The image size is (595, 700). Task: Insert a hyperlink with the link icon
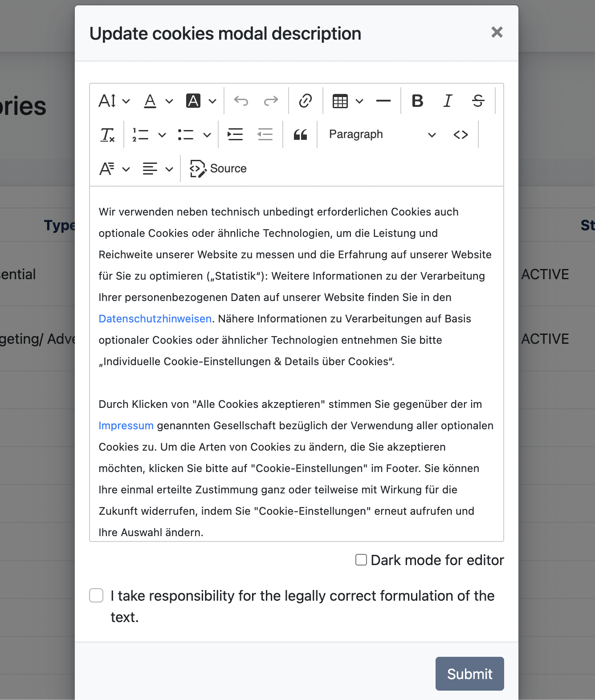coord(306,101)
